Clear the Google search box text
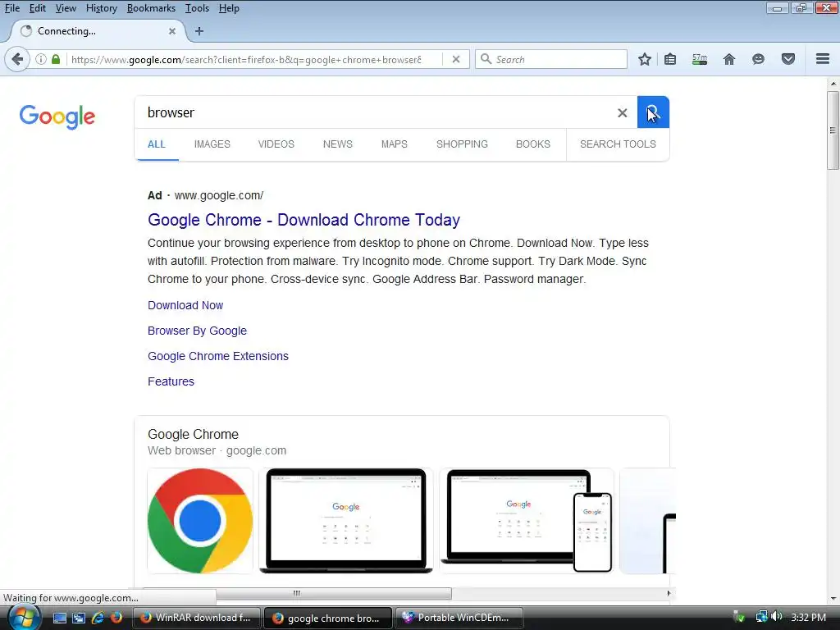The width and height of the screenshot is (840, 630). pyautogui.click(x=622, y=113)
